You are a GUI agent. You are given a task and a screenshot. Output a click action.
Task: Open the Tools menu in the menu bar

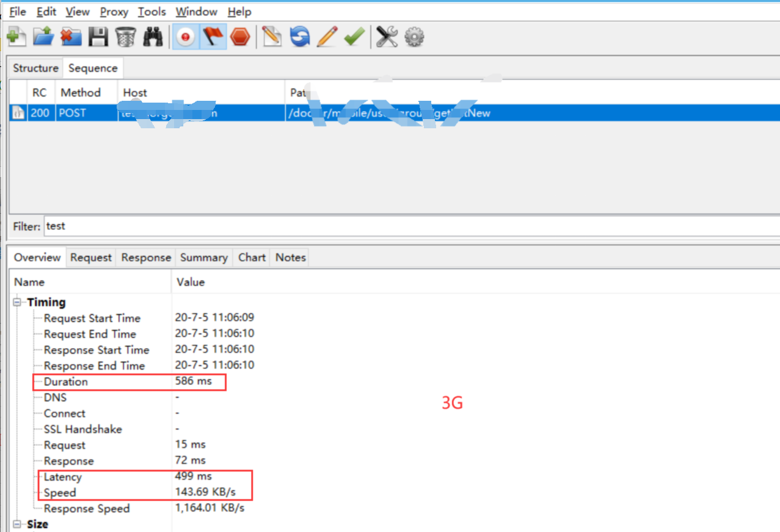click(x=152, y=12)
